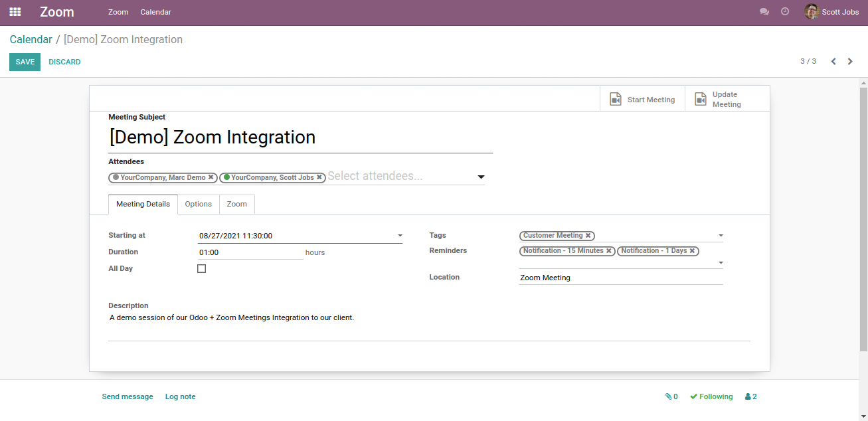868x421 pixels.
Task: Go to next record arrow
Action: coord(850,62)
